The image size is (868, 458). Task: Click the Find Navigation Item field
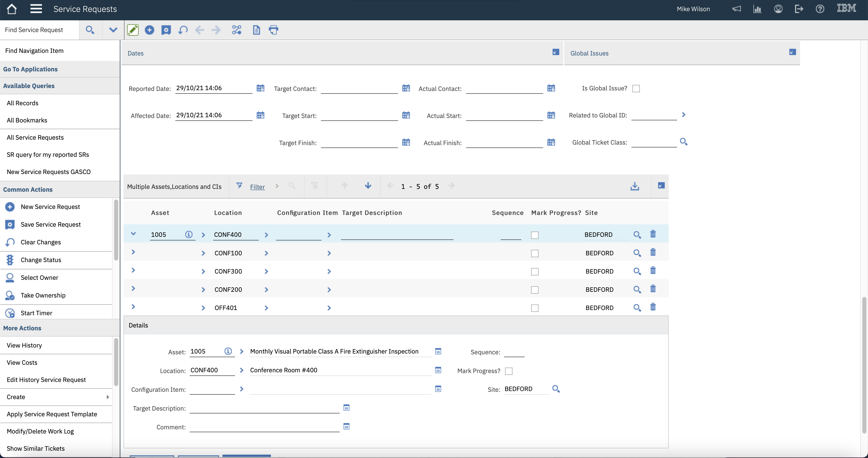pos(60,51)
